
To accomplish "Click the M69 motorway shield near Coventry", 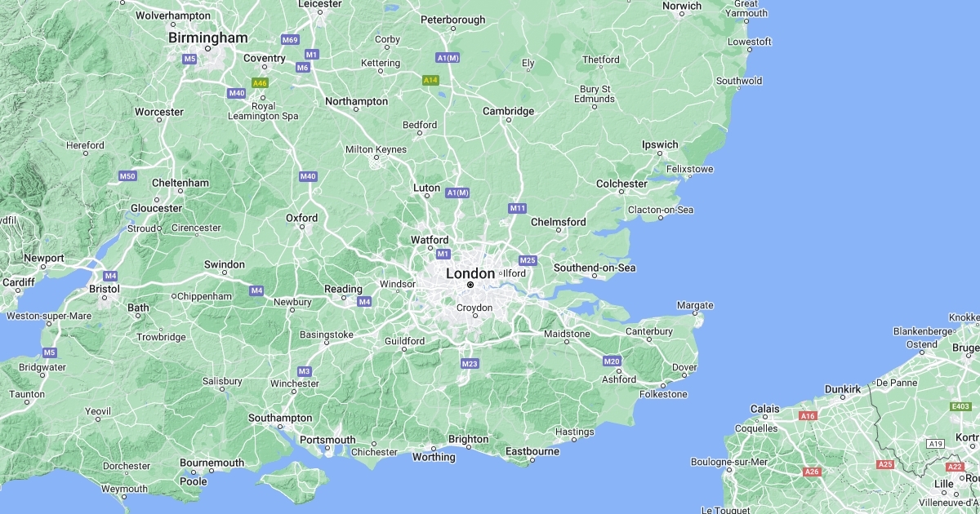I will coord(290,39).
